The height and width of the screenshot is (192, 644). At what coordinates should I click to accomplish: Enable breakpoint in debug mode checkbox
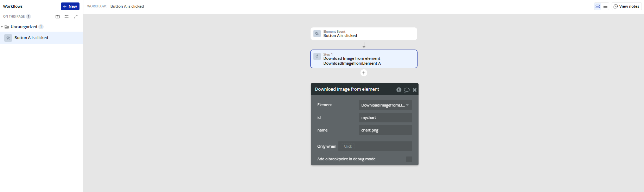click(409, 159)
